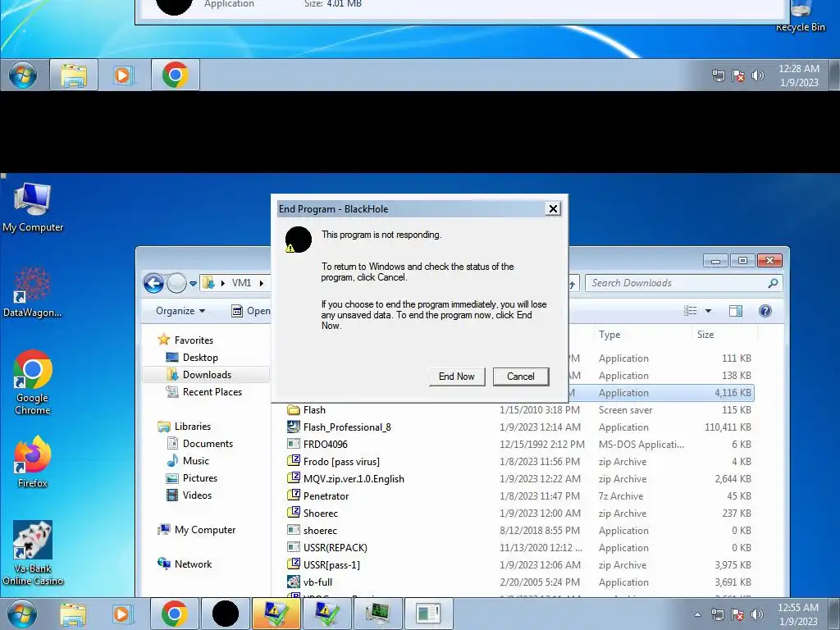Select Network in the navigation pane
Screen dimensions: 840x630
(x=185, y=564)
